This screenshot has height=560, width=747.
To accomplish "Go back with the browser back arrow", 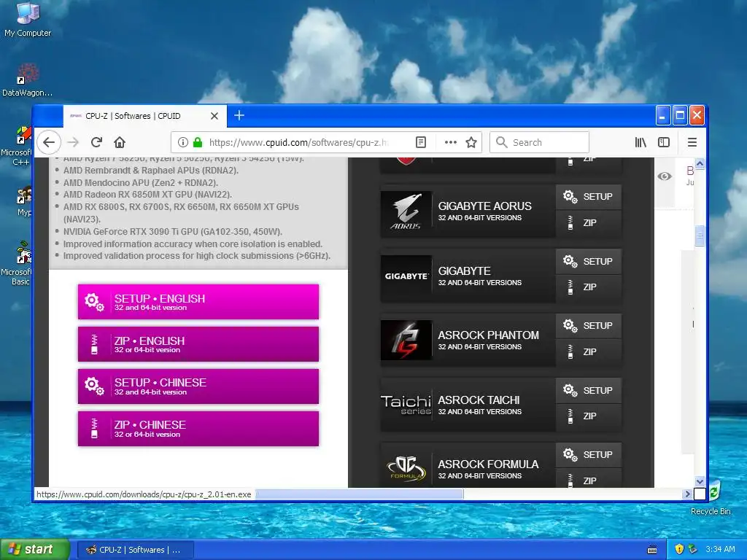I will pos(49,142).
